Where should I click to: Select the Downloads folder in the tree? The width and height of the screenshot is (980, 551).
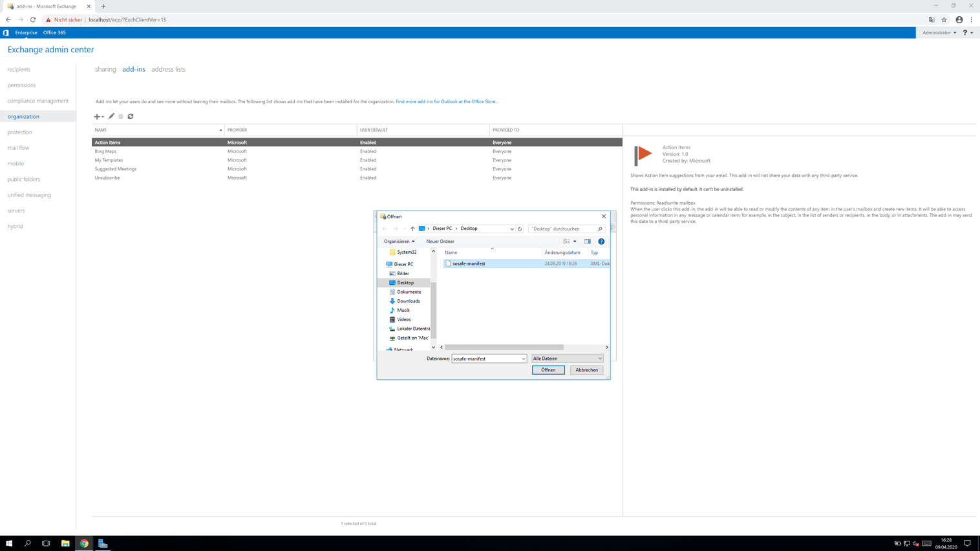(408, 301)
